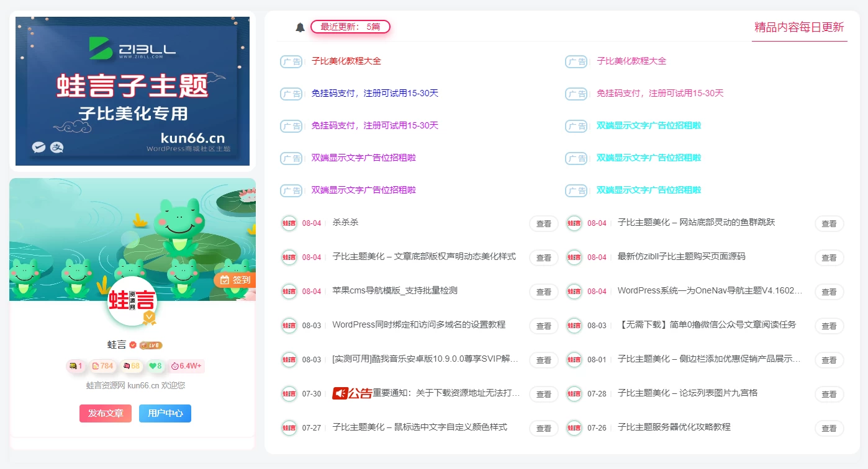Open 酷我音乐安卓版10.9.0.0 post
The width and height of the screenshot is (868, 469).
pos(425,359)
